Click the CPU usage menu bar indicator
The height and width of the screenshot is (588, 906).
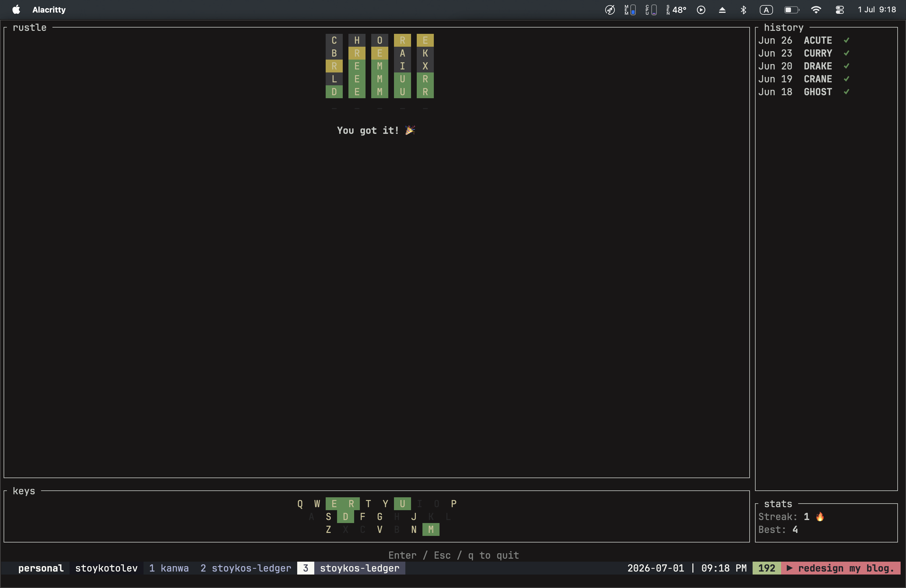pos(651,10)
